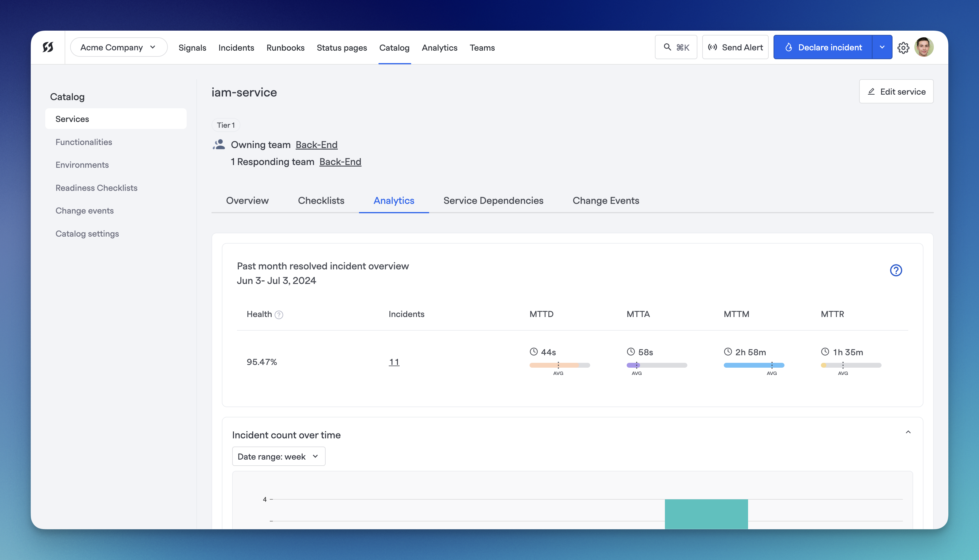The image size is (979, 560).
Task: Open Environments in the Catalog sidebar
Action: 82,165
